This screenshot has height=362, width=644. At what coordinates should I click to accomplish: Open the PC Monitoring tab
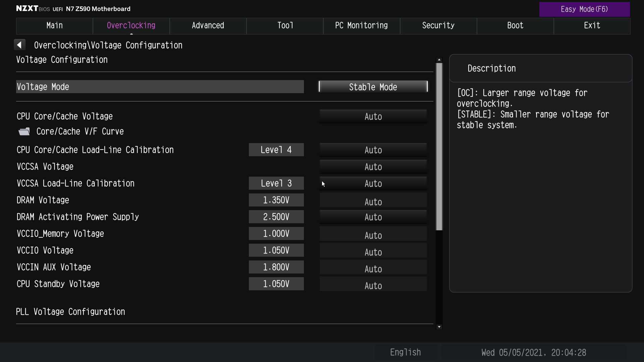(361, 26)
